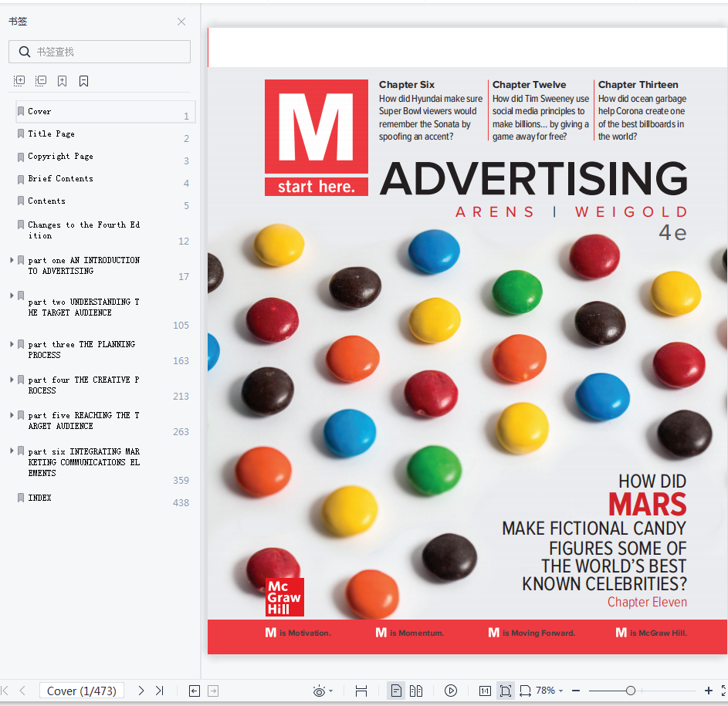Jump to Title Page bookmark
This screenshot has height=706, width=728.
(x=51, y=133)
